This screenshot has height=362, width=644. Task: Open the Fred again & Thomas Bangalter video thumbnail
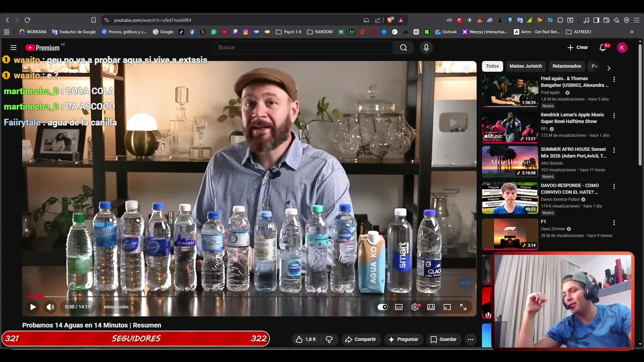tap(510, 91)
